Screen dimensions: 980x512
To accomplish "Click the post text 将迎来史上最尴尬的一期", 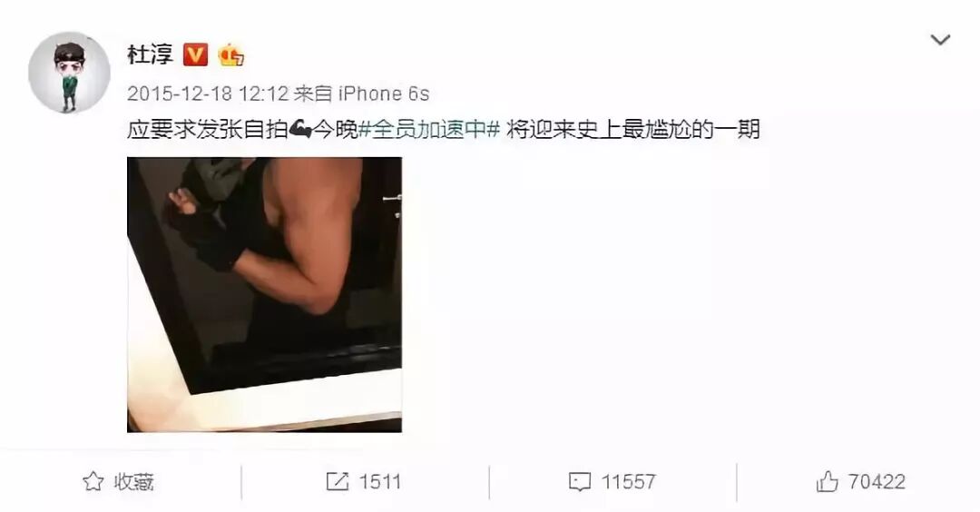I will 633,130.
